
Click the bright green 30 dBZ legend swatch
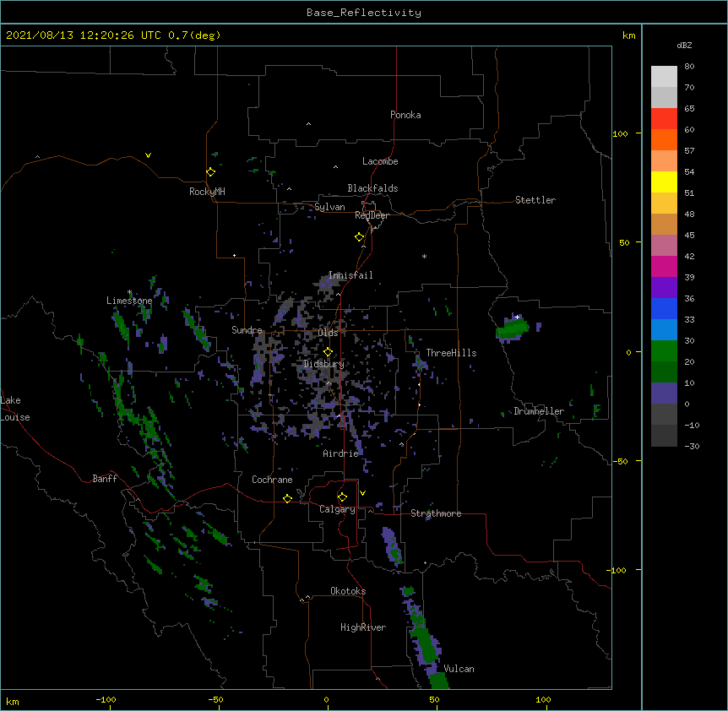664,351
